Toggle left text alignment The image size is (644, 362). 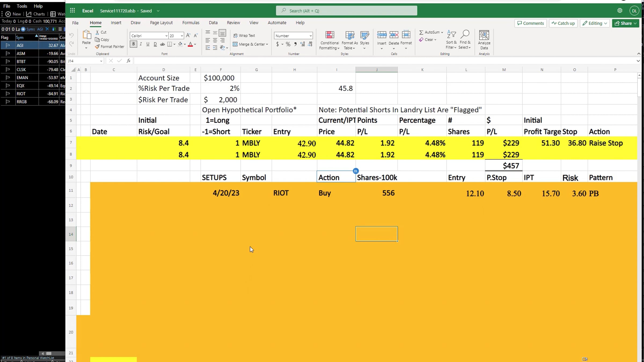(x=208, y=40)
